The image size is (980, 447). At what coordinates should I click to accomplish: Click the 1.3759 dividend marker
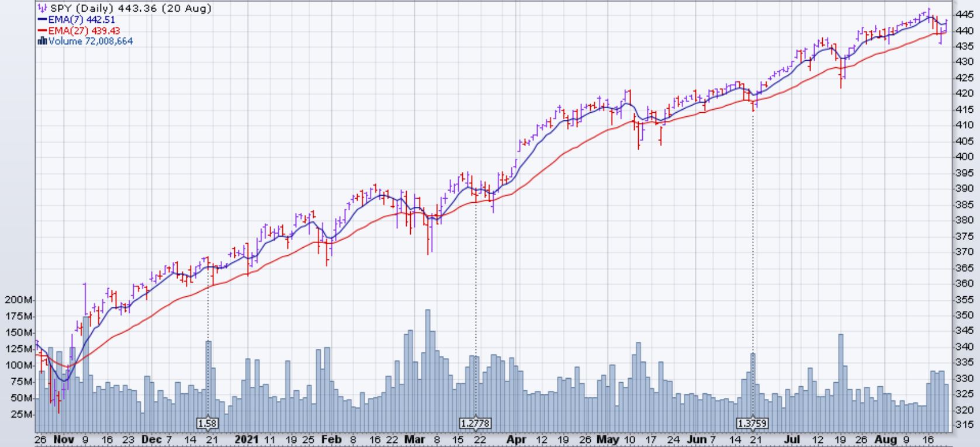(753, 423)
